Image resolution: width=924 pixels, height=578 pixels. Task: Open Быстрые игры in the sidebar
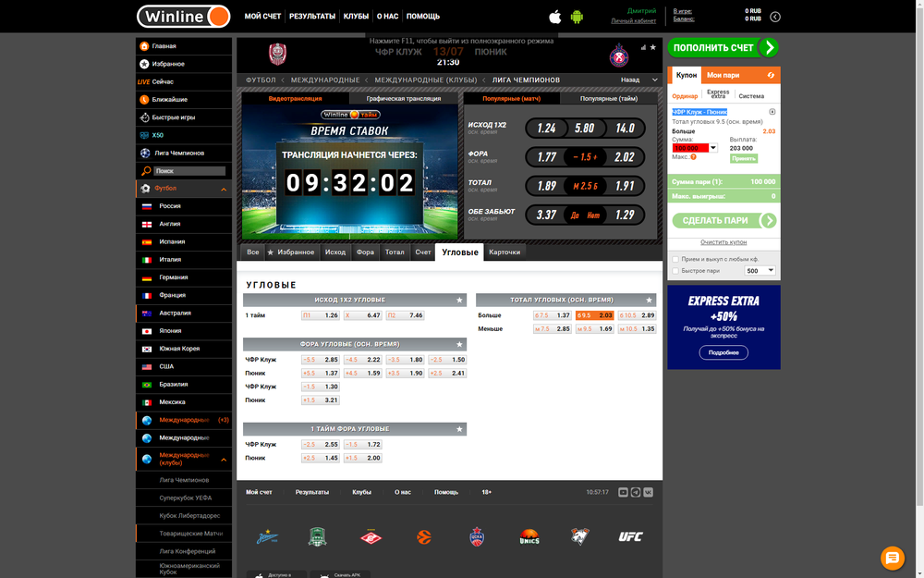pos(184,117)
